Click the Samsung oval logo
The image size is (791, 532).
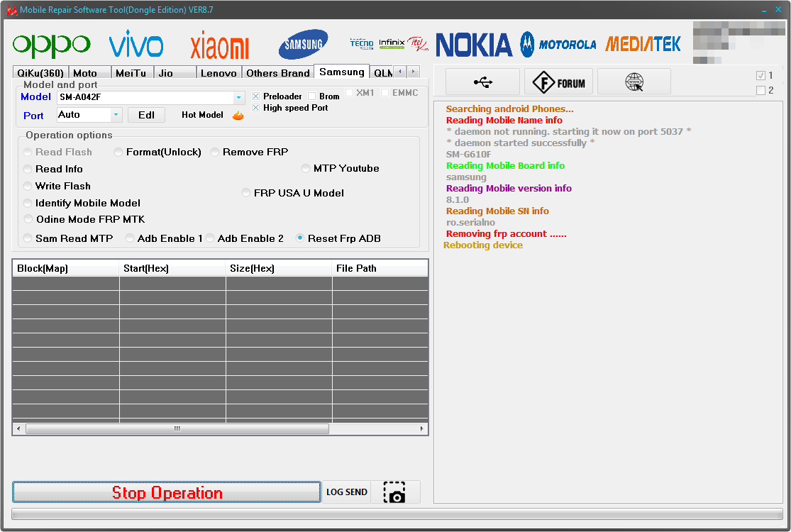tap(303, 44)
